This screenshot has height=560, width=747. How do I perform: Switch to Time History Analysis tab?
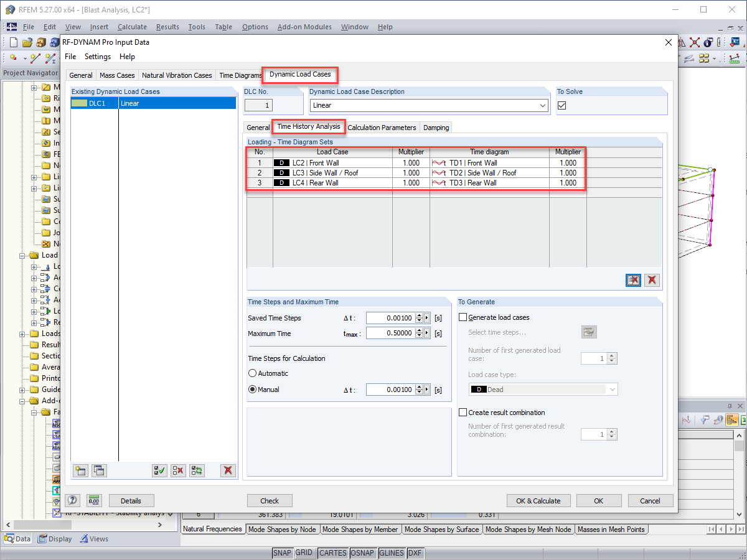(x=309, y=126)
